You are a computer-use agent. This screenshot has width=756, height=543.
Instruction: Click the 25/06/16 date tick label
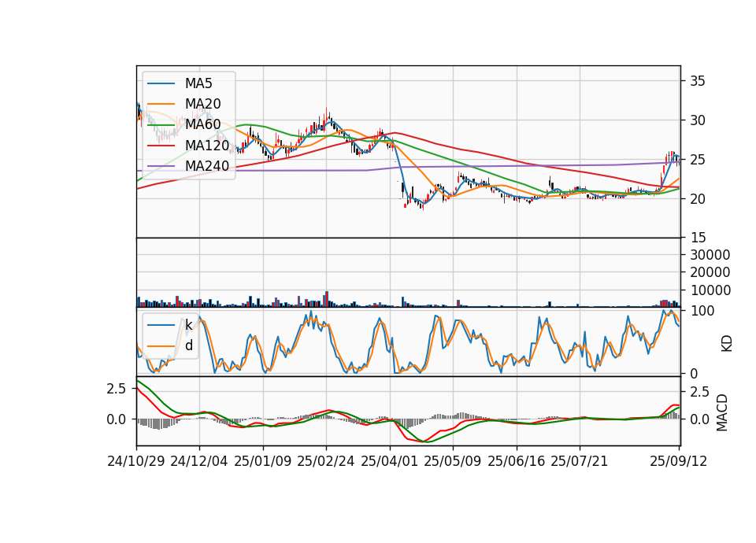pos(517,461)
